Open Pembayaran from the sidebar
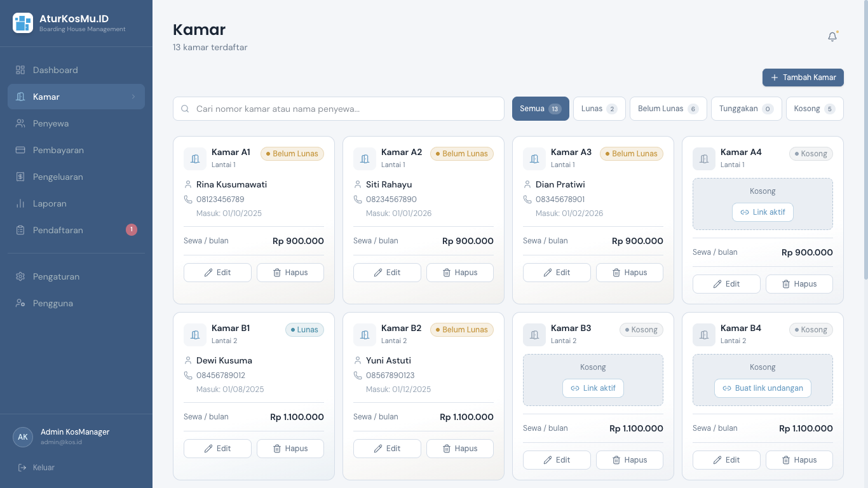The height and width of the screenshot is (488, 868). click(x=58, y=150)
